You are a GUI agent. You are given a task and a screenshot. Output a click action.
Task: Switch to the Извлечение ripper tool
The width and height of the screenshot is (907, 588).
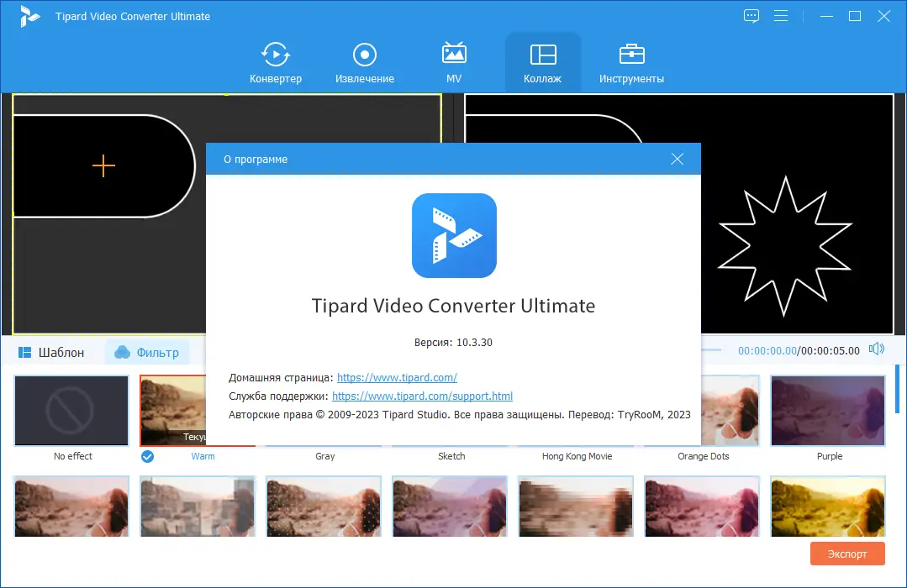pos(364,61)
